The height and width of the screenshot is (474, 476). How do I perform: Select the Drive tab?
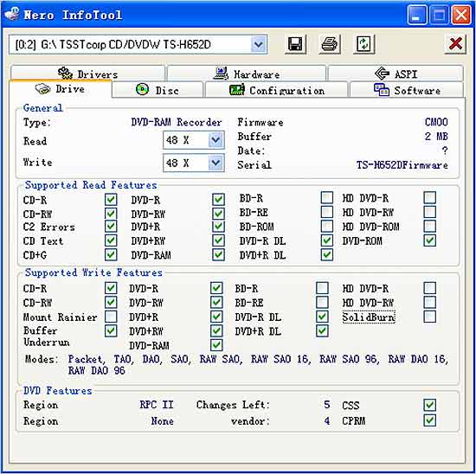[60, 89]
